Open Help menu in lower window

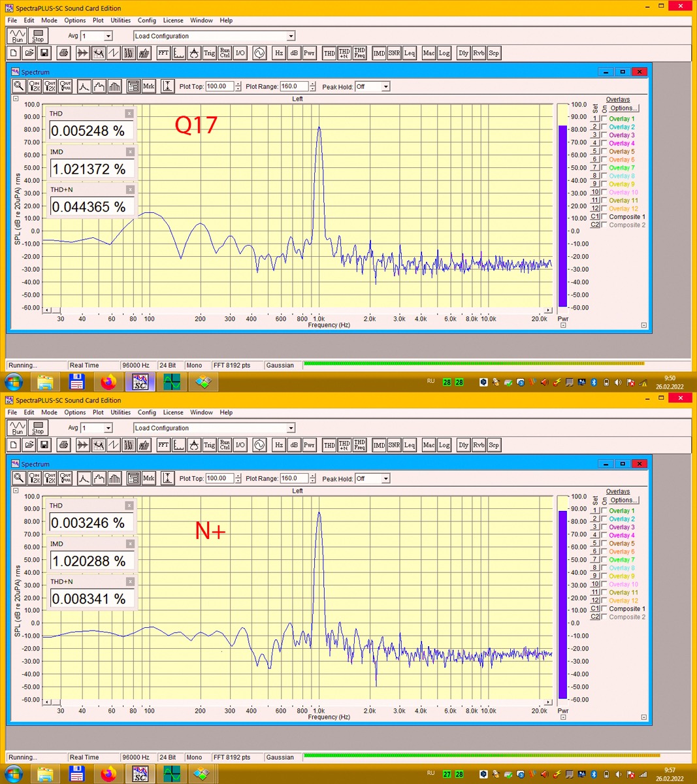click(226, 412)
